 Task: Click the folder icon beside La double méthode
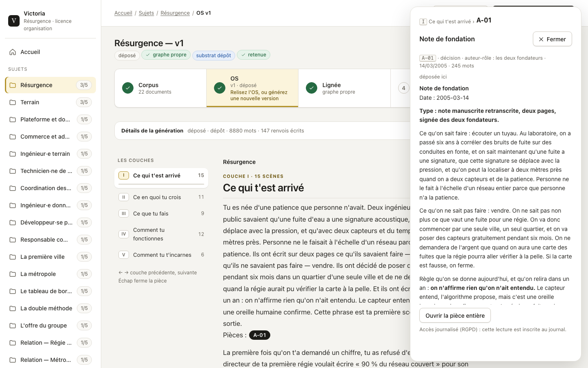[x=13, y=308]
